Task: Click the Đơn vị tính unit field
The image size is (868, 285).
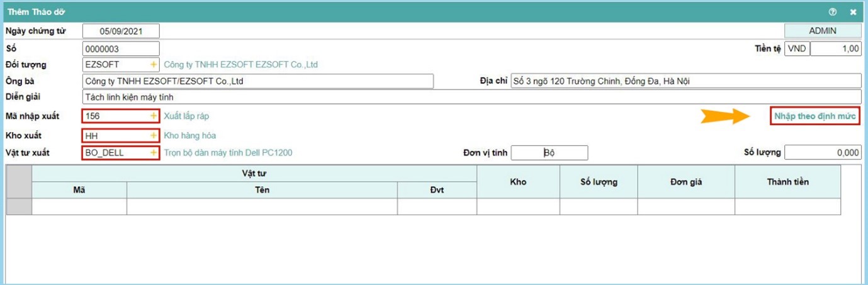Action: click(x=549, y=153)
